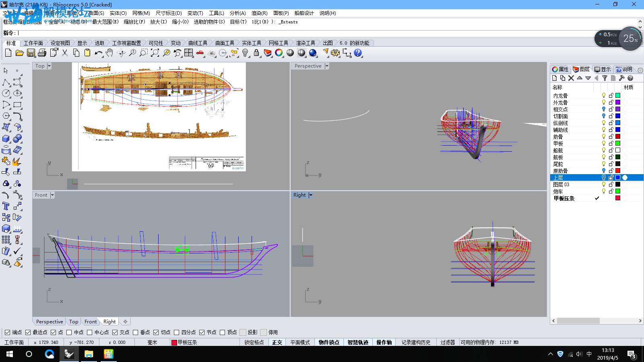The image size is (644, 362).
Task: Click the red car icon in the toolbar
Action: 200,53
